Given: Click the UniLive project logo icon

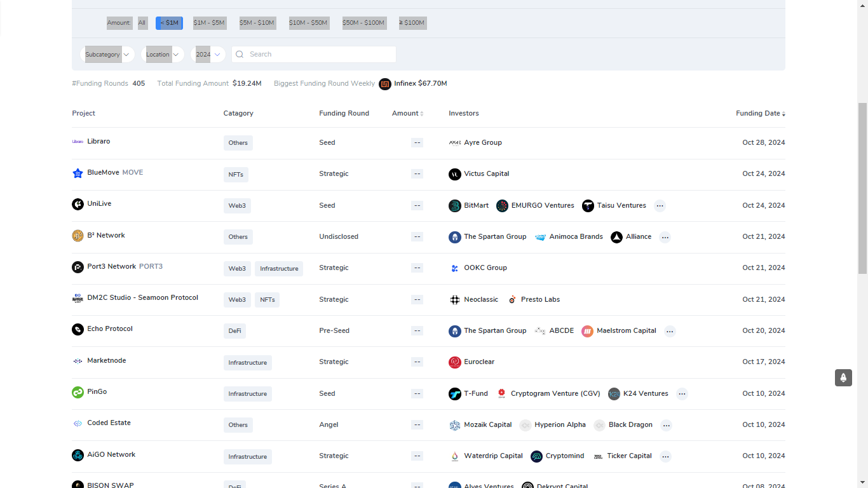Looking at the screenshot, I should pos(78,204).
